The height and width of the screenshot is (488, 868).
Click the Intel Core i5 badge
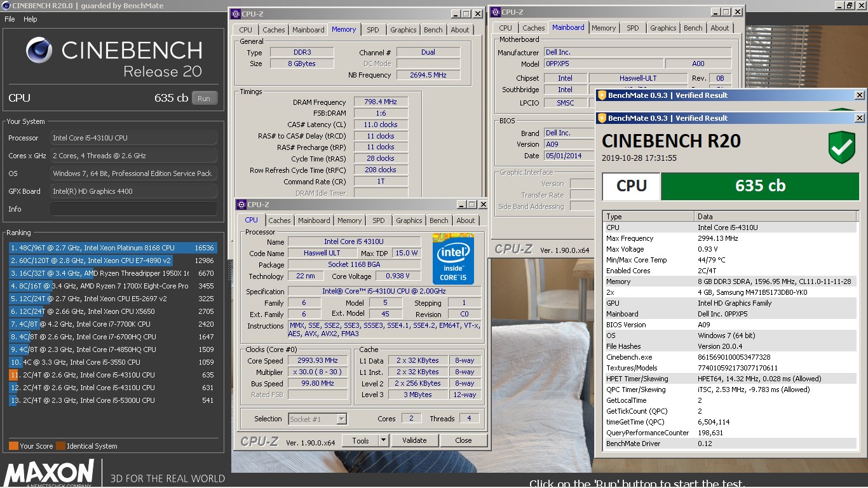(x=453, y=259)
